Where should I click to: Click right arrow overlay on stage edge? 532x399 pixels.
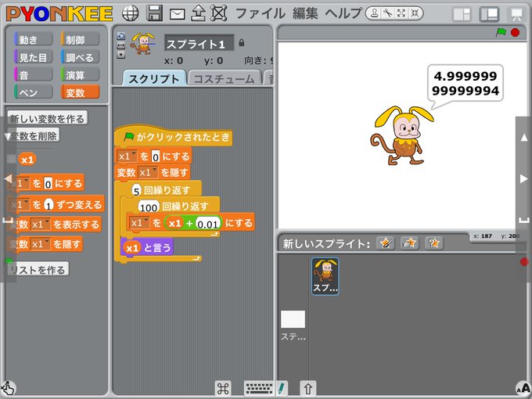[x=524, y=178]
